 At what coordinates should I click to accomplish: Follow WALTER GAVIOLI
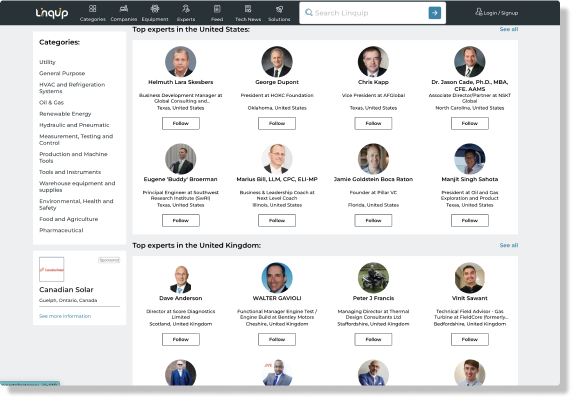[277, 339]
